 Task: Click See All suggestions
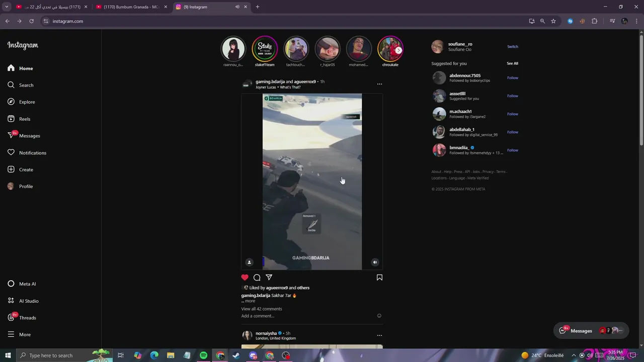pos(512,63)
